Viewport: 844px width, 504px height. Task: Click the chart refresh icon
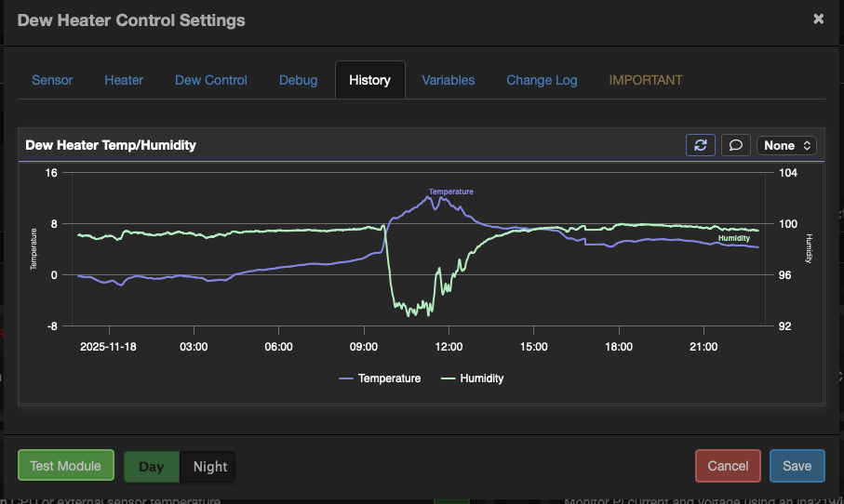pos(701,145)
